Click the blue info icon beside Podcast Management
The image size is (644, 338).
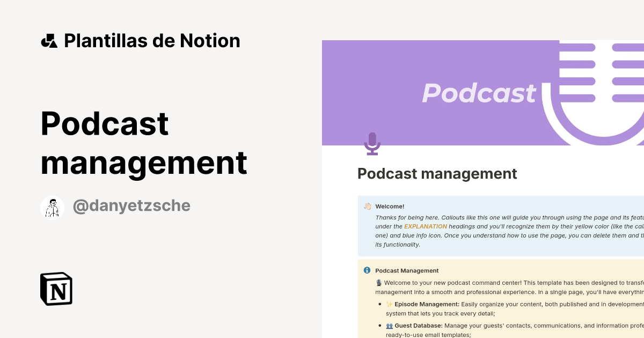pyautogui.click(x=367, y=270)
